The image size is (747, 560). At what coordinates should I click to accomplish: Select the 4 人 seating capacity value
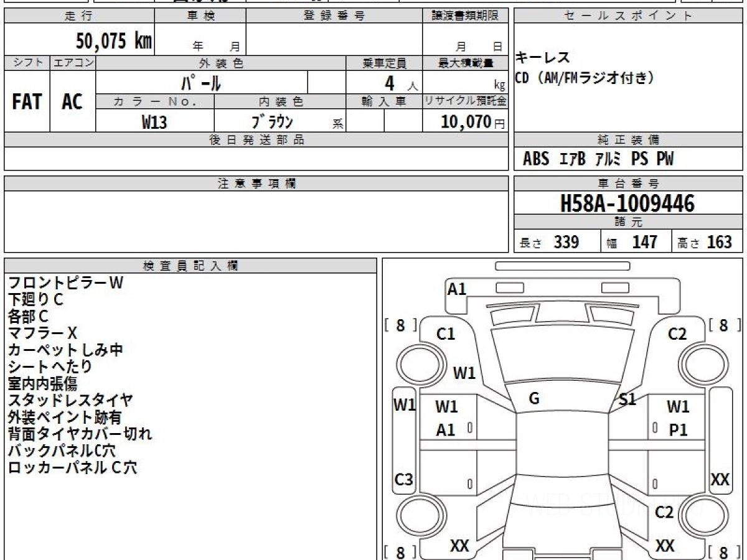tap(400, 83)
